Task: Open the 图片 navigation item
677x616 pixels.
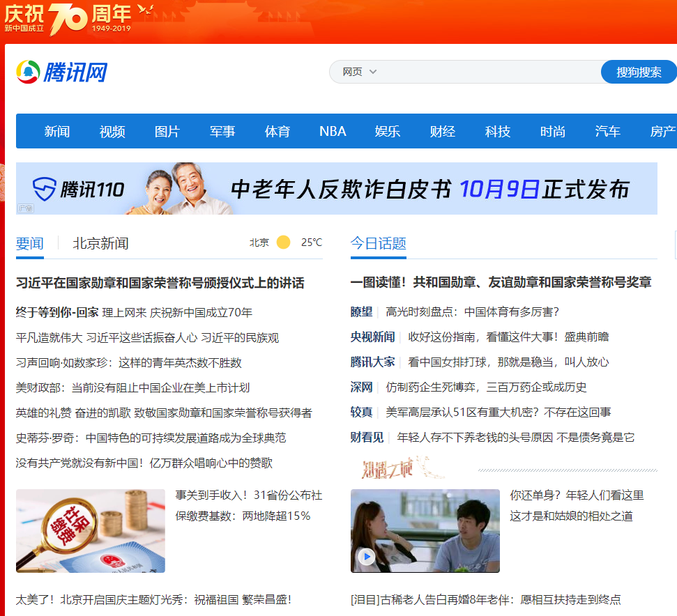Action: [x=167, y=131]
